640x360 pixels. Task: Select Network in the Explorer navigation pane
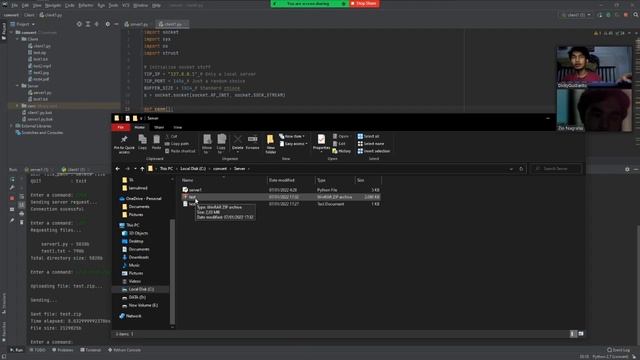[130, 316]
